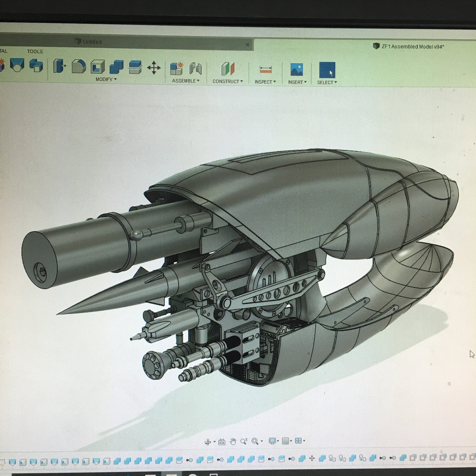Choose the Shell tool
Viewport: 476px width, 476px height.
coord(98,66)
